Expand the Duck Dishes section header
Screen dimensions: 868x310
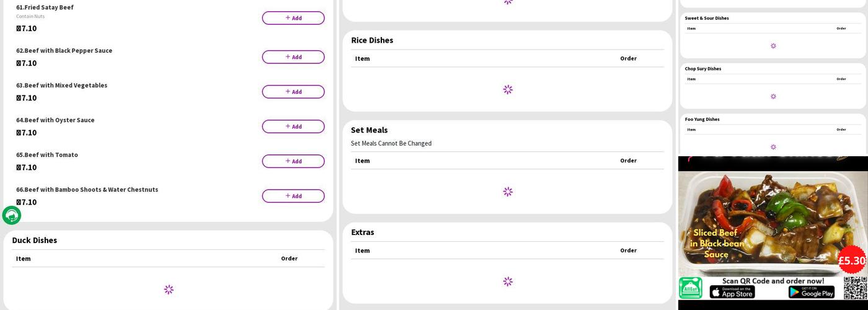point(35,241)
